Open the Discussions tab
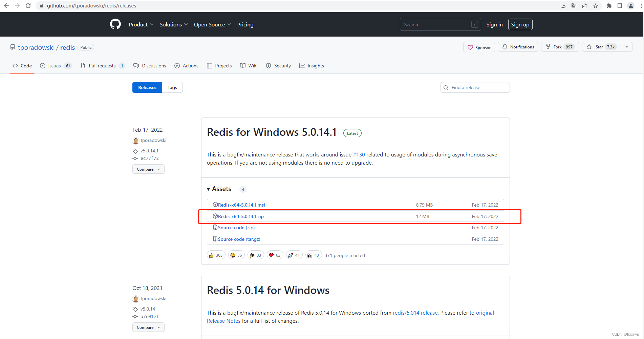644x339 pixels. coord(150,66)
